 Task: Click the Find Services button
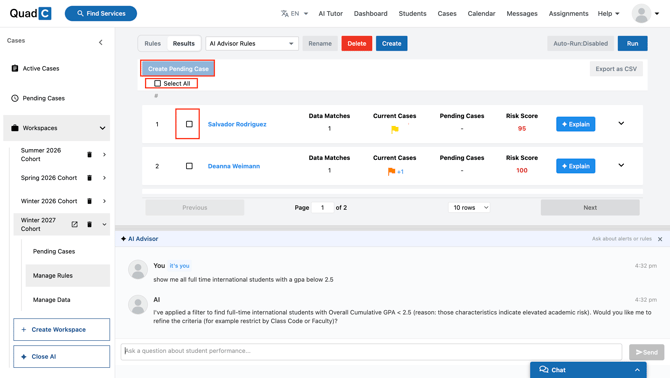101,14
